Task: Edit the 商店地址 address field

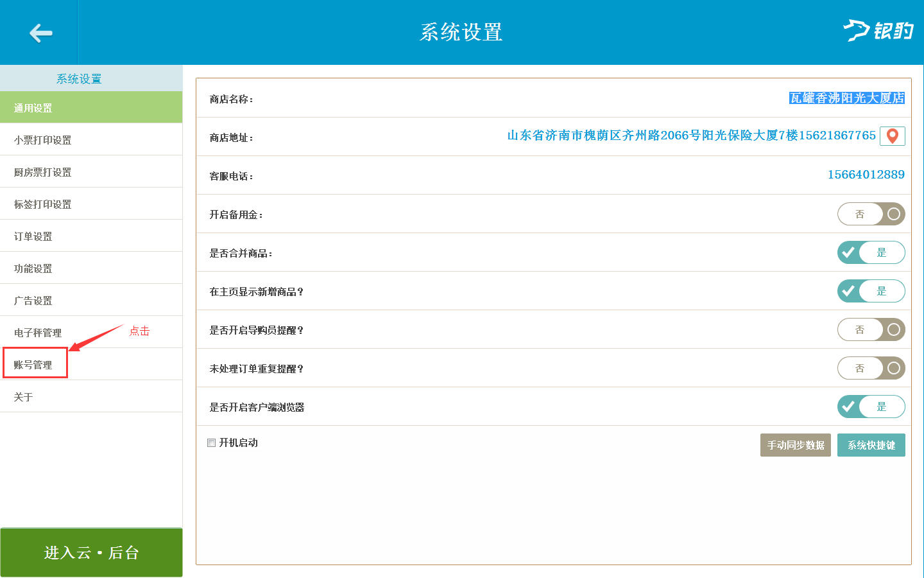Action: (692, 136)
